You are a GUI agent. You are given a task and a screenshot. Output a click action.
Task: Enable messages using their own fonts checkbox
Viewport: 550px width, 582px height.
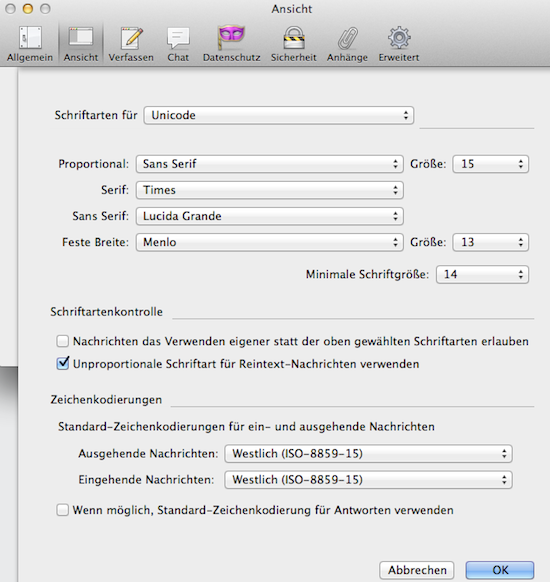pos(63,341)
